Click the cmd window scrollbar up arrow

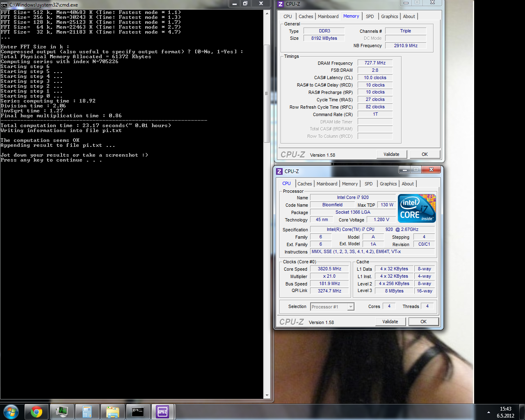267,13
